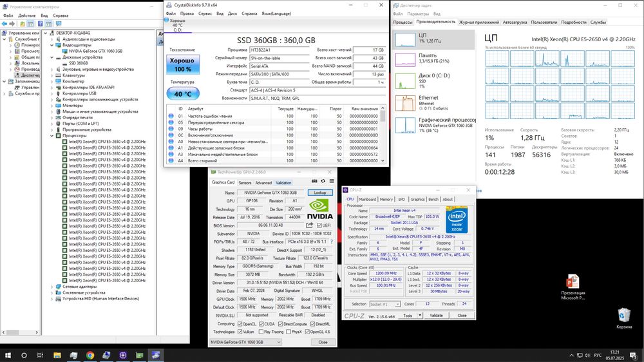Switch to Mainboard tab in CPU-Z
Viewport: 644px width, 362px height.
pyautogui.click(x=367, y=199)
